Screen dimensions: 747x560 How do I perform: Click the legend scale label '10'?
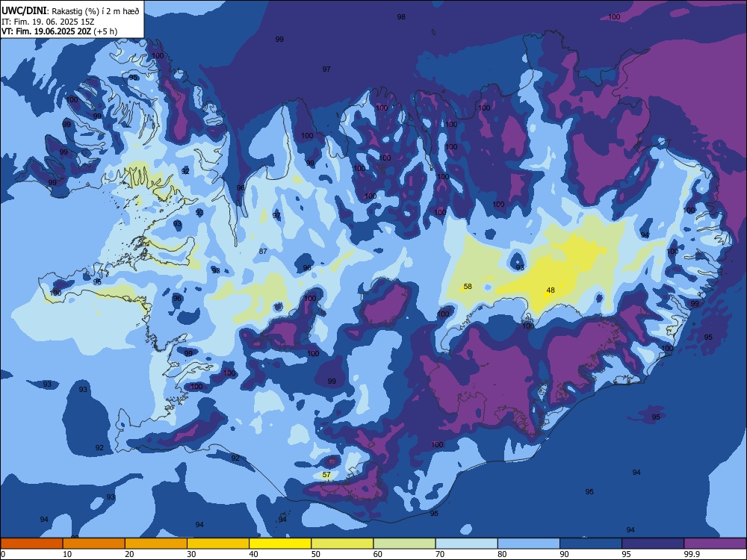[x=67, y=554]
